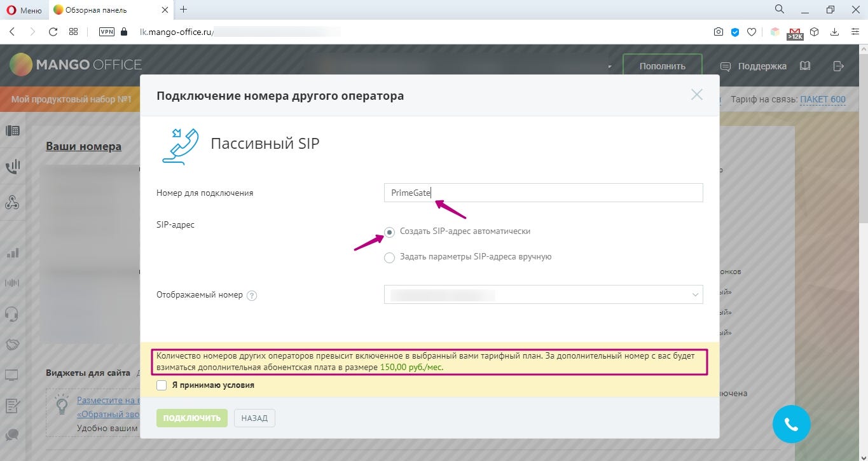Open the headset contact center icon
Screen dimensions: 868x461
coord(12,313)
